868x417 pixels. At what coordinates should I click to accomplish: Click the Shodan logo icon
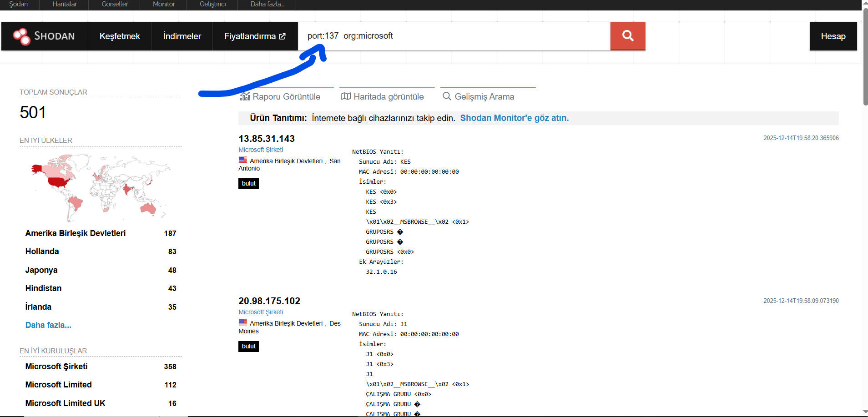click(x=21, y=36)
